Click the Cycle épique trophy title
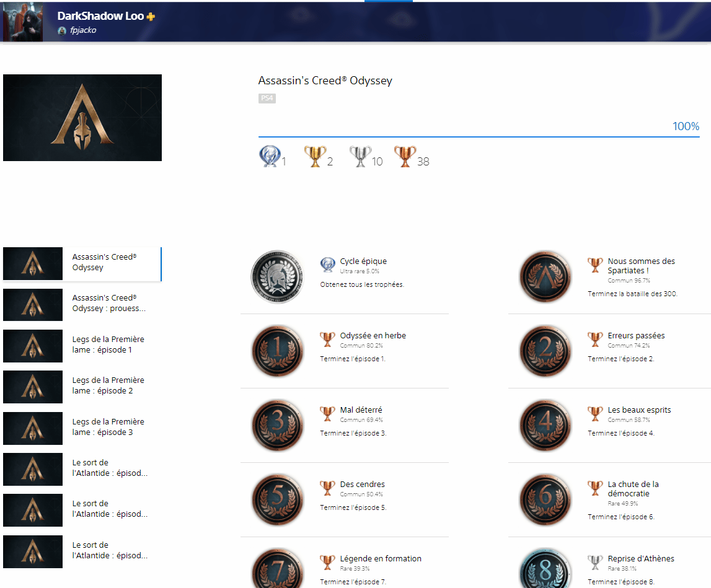711x588 pixels. click(363, 261)
